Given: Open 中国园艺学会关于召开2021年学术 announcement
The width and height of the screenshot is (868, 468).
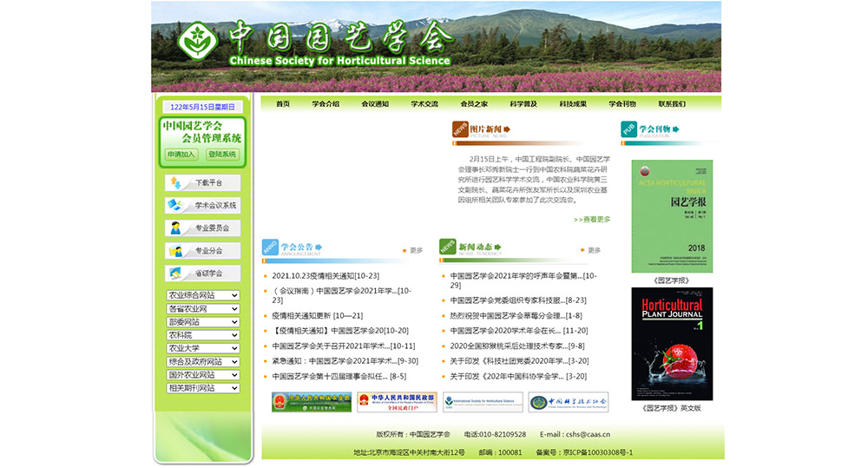Looking at the screenshot, I should click(343, 346).
